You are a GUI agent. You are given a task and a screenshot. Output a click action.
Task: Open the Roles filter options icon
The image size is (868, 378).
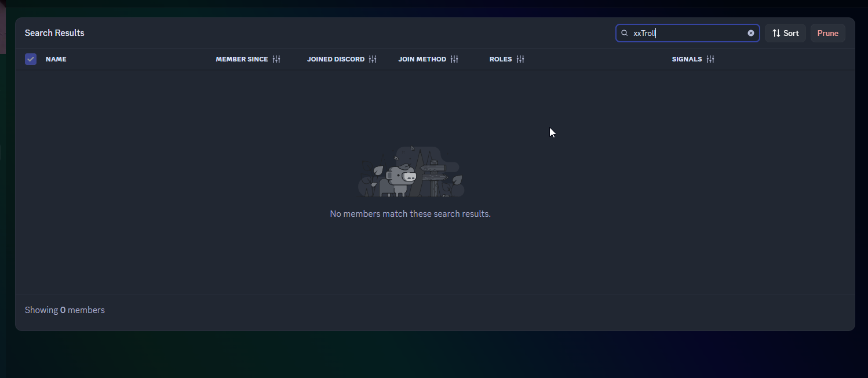(x=520, y=59)
